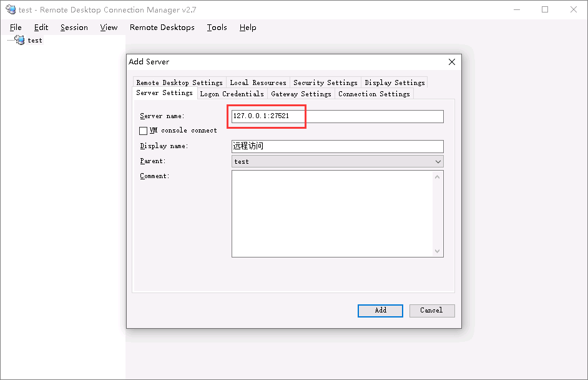Open the View menu
This screenshot has width=588, height=380.
click(x=109, y=27)
